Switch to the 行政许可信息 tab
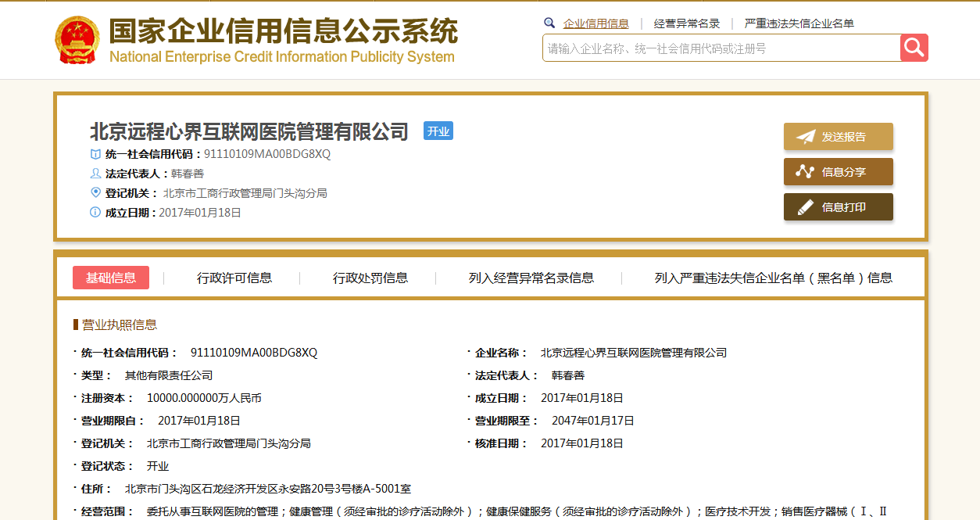The height and width of the screenshot is (520, 980). click(234, 278)
